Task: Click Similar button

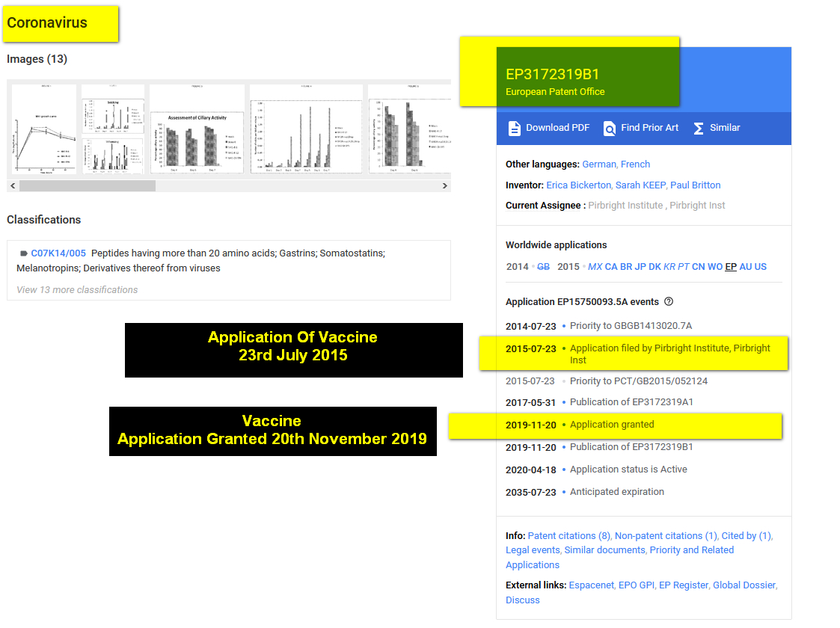Action: click(717, 128)
